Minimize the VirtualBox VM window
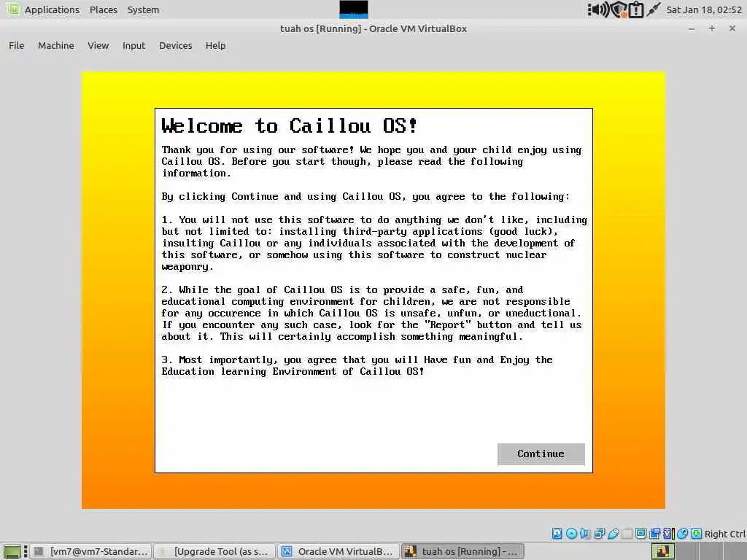747x560 pixels. (692, 28)
